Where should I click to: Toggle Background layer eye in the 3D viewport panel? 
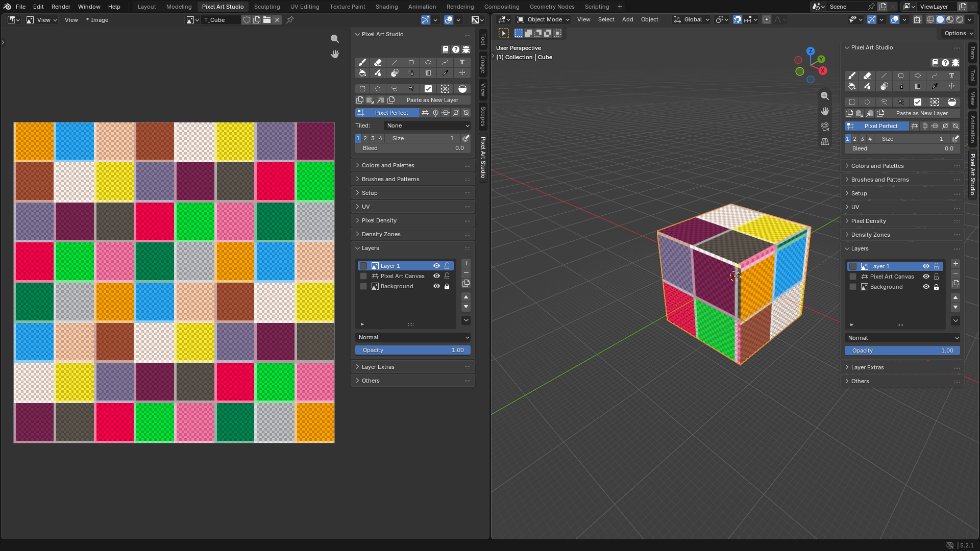[x=926, y=287]
